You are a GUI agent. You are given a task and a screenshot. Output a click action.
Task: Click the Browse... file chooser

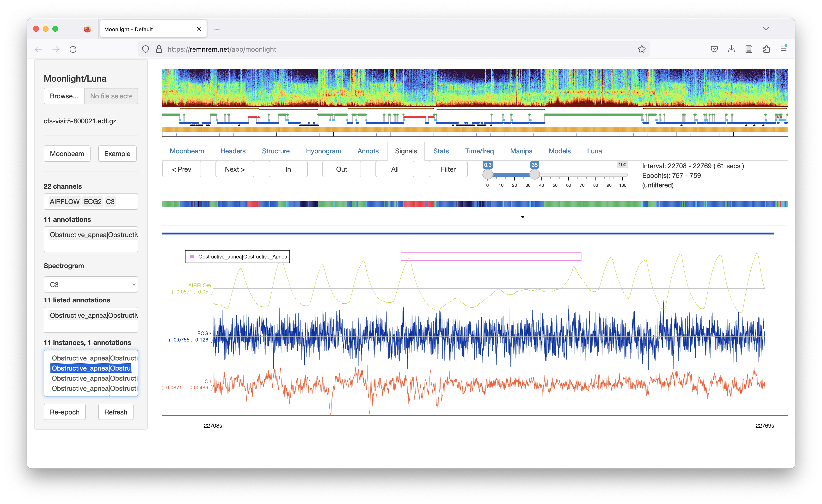(64, 96)
